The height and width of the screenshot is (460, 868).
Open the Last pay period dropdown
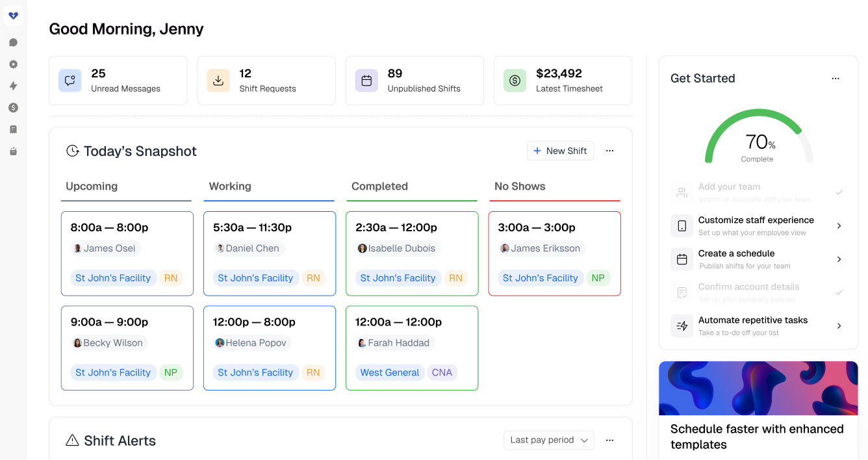[549, 440]
